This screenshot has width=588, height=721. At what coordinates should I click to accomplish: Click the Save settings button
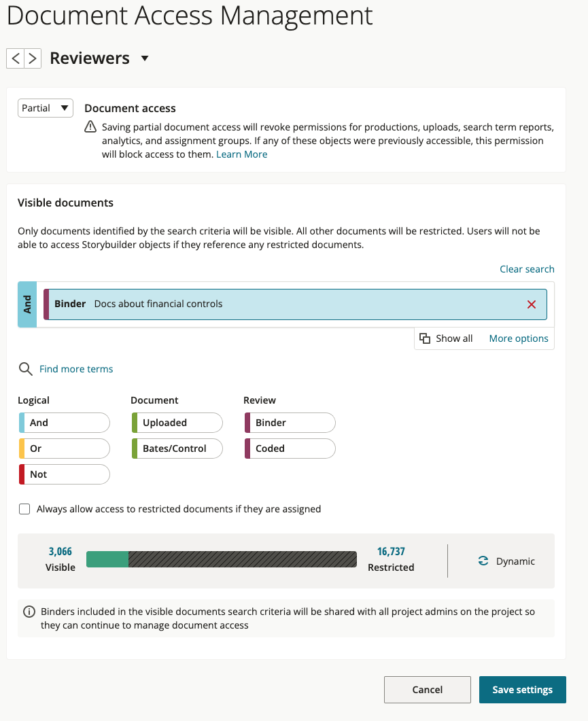coord(522,689)
